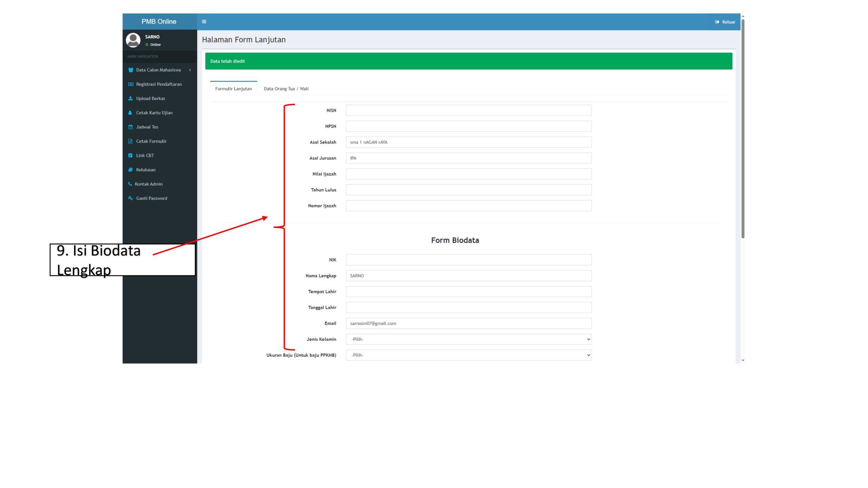Open the Jenis Kelamin dropdown
Image resolution: width=868 pixels, height=488 pixels.
point(468,339)
